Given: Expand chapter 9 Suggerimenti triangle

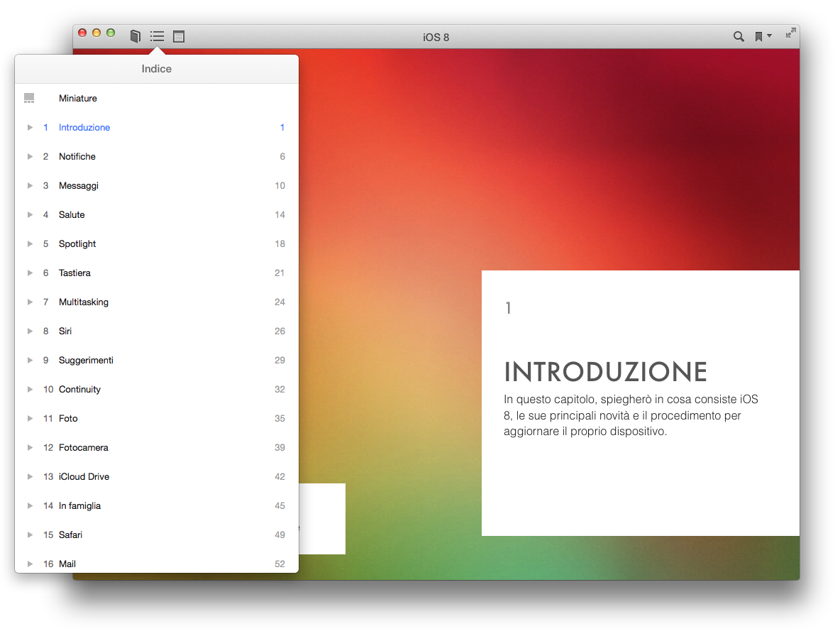Looking at the screenshot, I should [30, 360].
